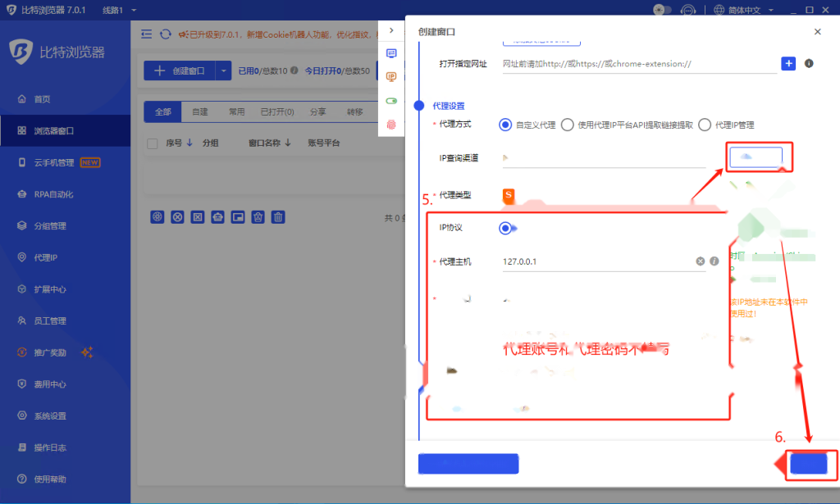Click the info icon beside 总数10
The width and height of the screenshot is (840, 504).
tap(294, 70)
